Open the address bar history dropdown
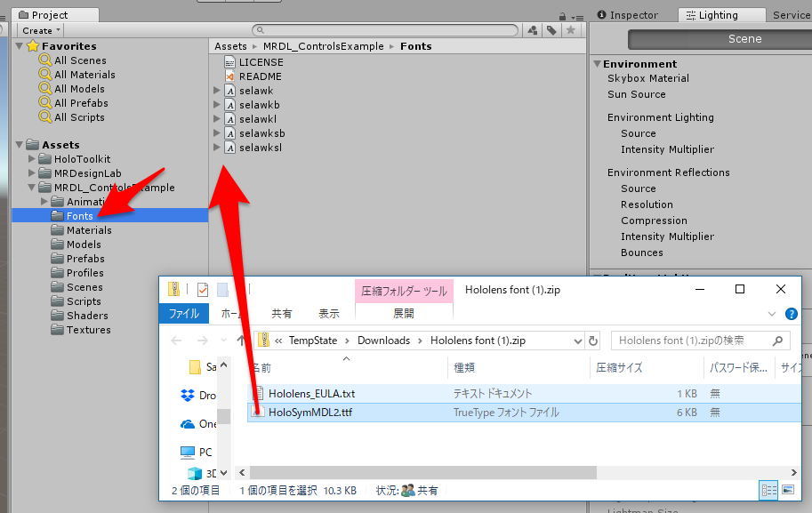Image resolution: width=812 pixels, height=513 pixels. [578, 341]
